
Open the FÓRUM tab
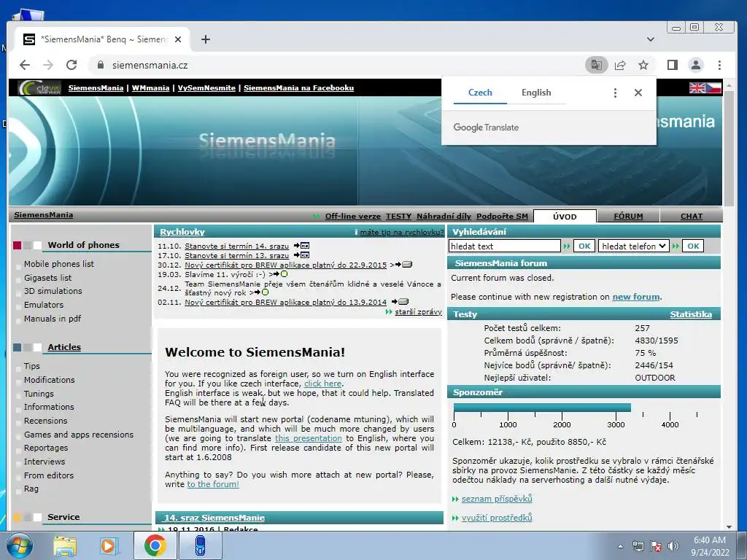pyautogui.click(x=628, y=216)
